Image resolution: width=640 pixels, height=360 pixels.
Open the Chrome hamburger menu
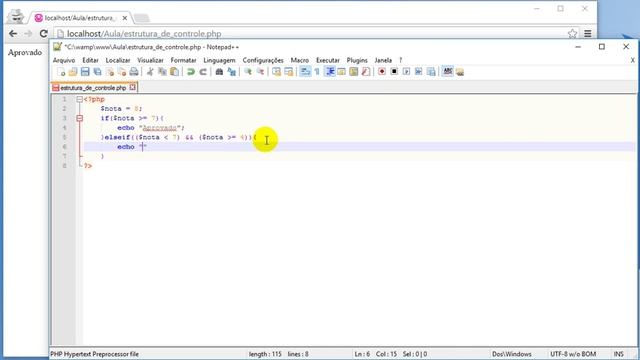pos(588,34)
